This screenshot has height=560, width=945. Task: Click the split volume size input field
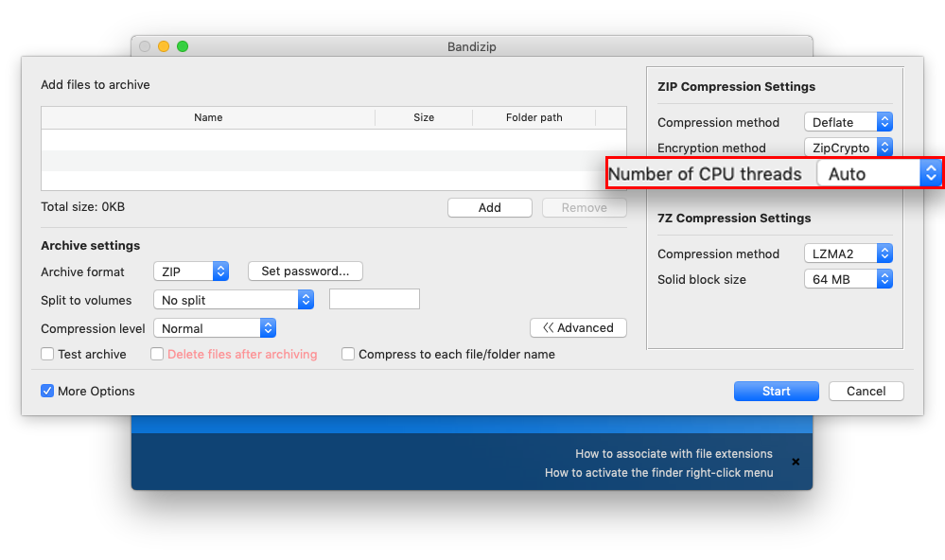374,300
